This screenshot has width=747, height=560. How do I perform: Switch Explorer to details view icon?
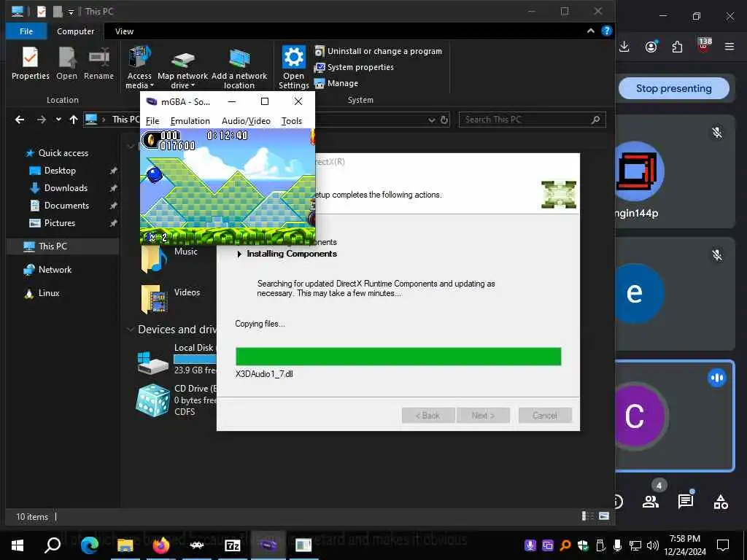(x=588, y=516)
